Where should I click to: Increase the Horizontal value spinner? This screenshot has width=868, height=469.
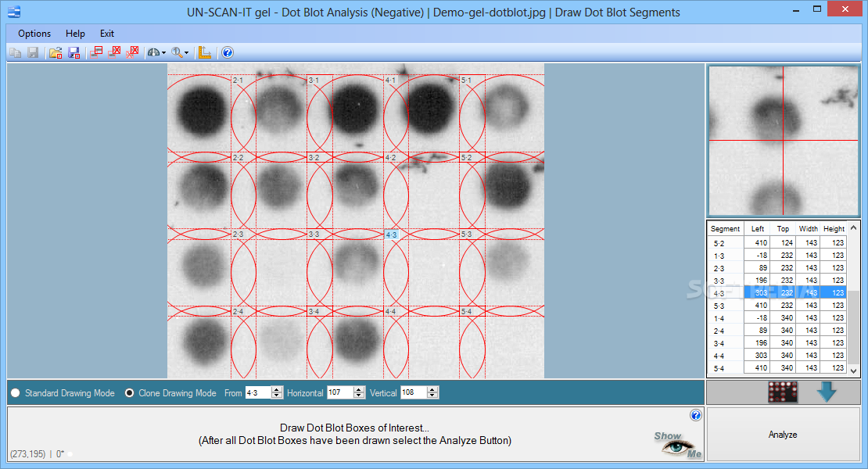click(x=359, y=389)
